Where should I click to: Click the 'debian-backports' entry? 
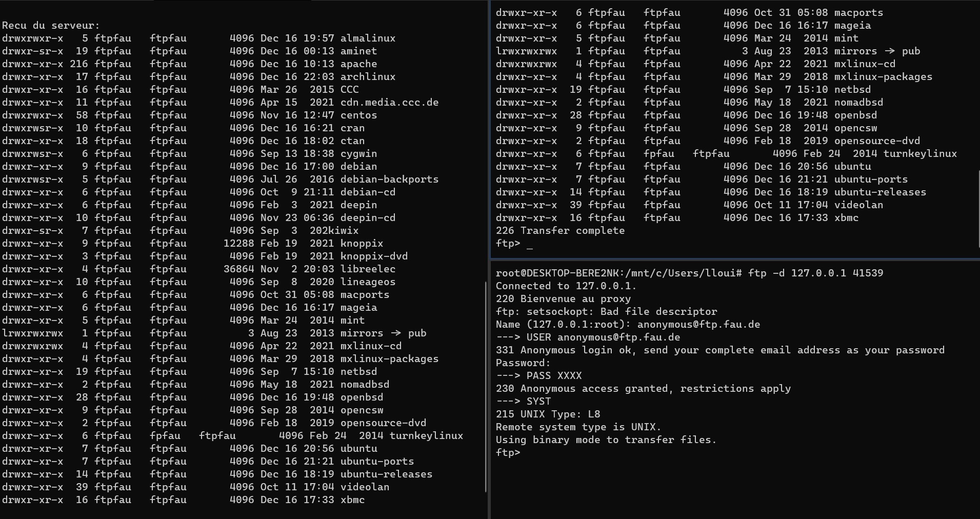tap(389, 179)
